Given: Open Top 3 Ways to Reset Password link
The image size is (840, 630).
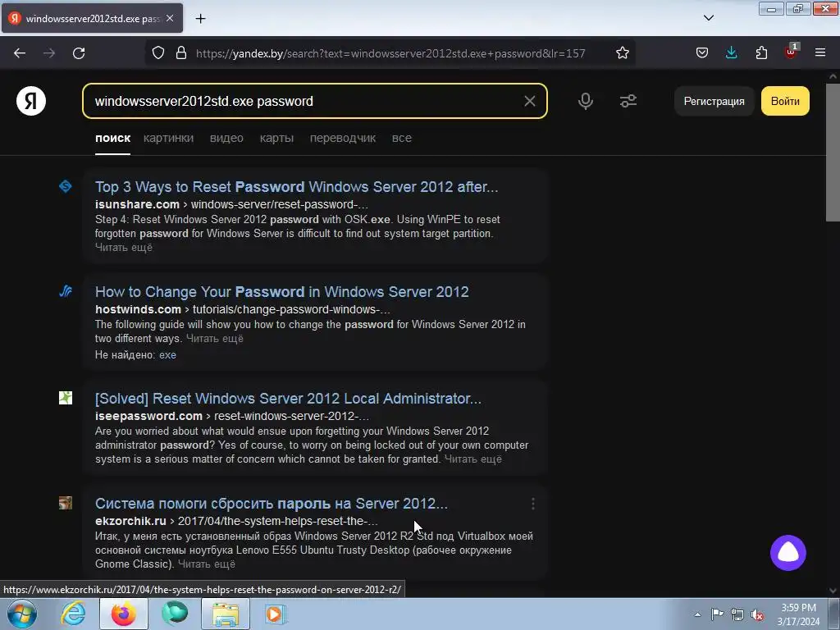Looking at the screenshot, I should [296, 186].
